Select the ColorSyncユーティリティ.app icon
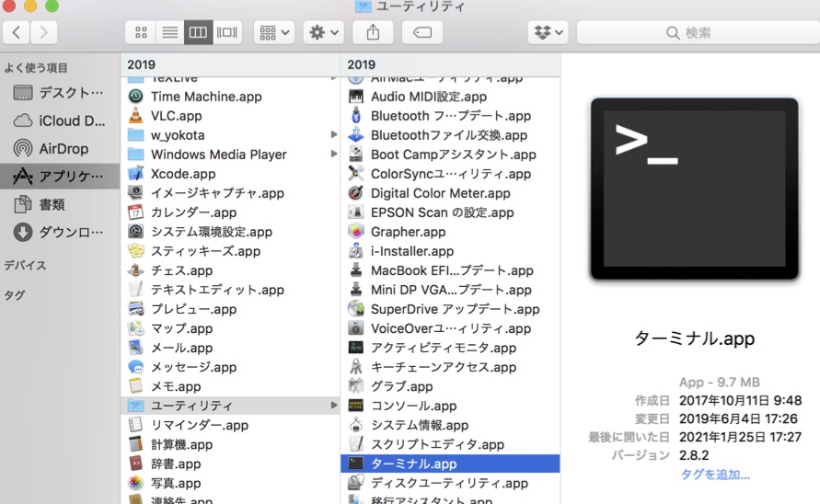 (355, 173)
